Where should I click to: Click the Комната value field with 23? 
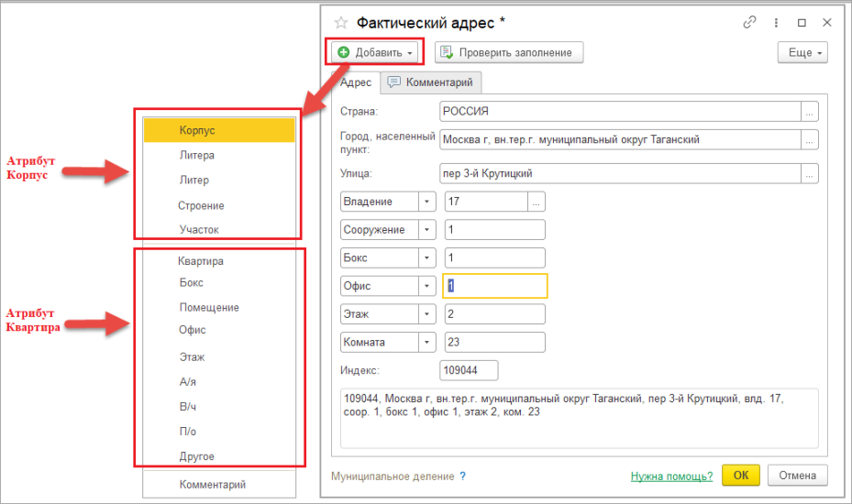click(495, 342)
